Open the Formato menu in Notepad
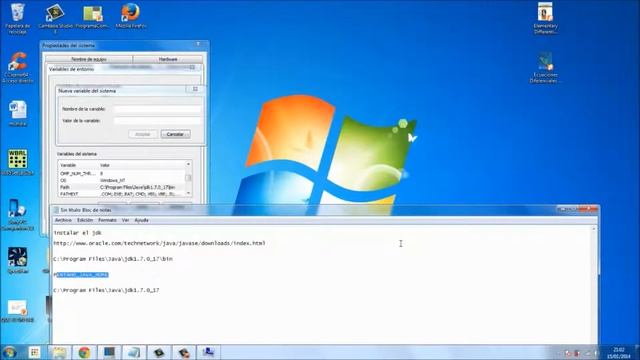Image resolution: width=640 pixels, height=360 pixels. pyautogui.click(x=107, y=220)
